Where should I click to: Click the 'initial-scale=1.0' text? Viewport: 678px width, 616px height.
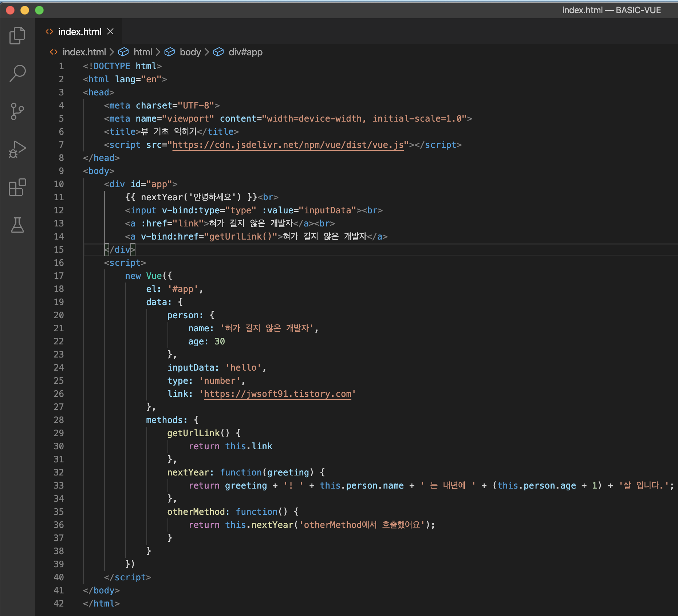point(417,119)
